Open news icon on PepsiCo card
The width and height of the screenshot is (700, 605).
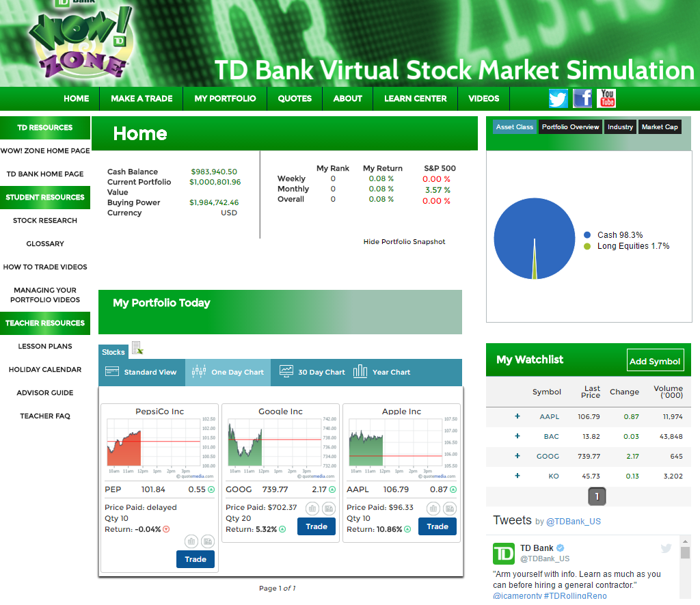pos(208,541)
